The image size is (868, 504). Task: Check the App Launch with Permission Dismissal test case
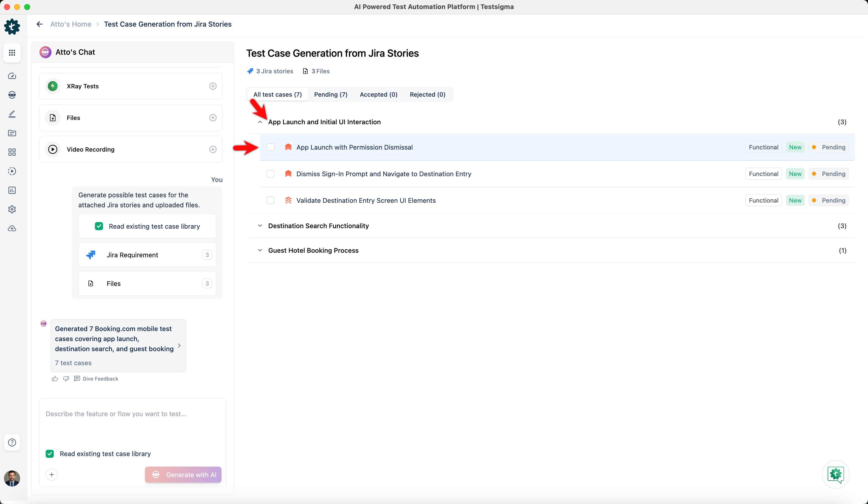[x=271, y=147]
